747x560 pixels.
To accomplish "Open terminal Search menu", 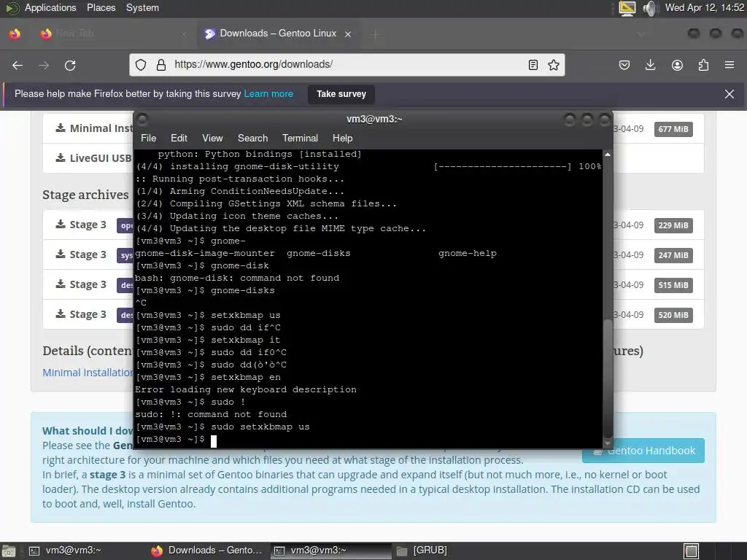I will coord(252,138).
